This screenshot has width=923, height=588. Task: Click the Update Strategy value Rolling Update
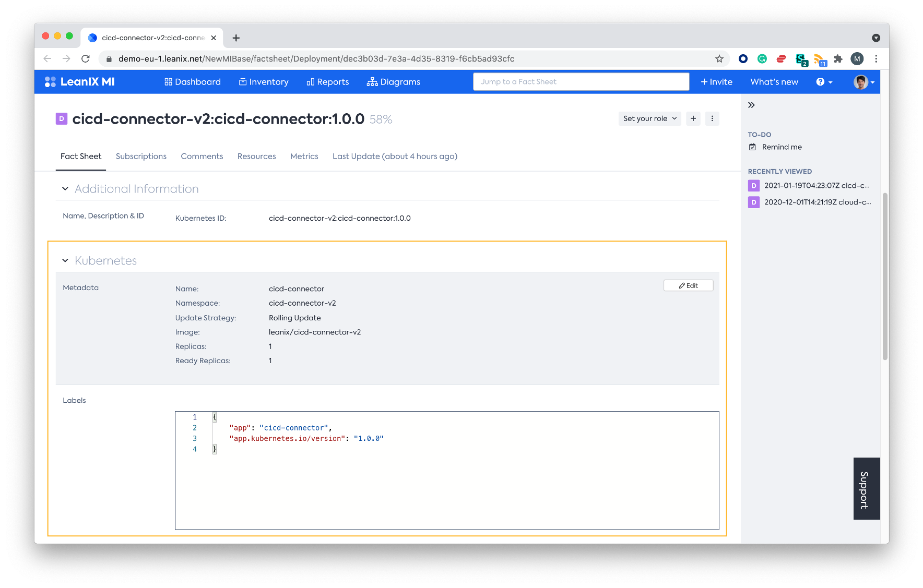click(295, 318)
